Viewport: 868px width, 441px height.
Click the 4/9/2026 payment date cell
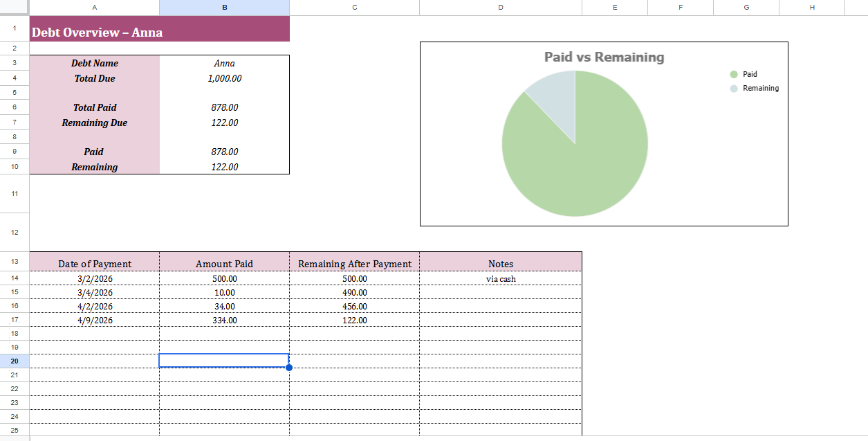tap(95, 321)
